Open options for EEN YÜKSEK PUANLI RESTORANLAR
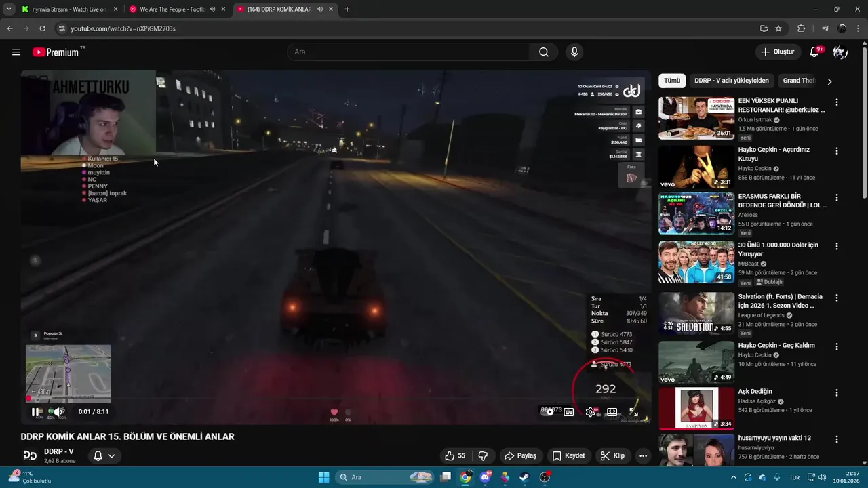The width and height of the screenshot is (868, 488). (x=837, y=102)
